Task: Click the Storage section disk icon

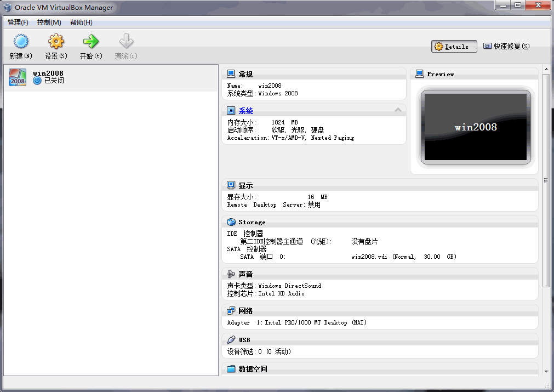Action: tap(230, 221)
